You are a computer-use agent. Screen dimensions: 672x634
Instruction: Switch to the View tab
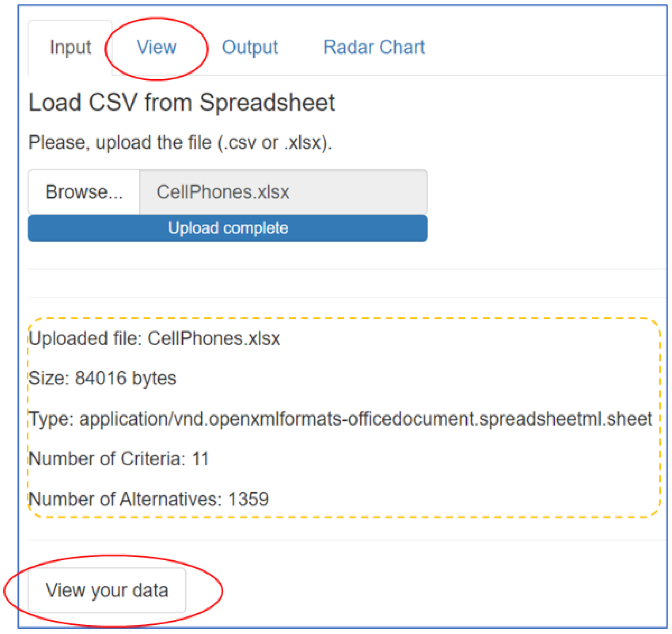(156, 47)
